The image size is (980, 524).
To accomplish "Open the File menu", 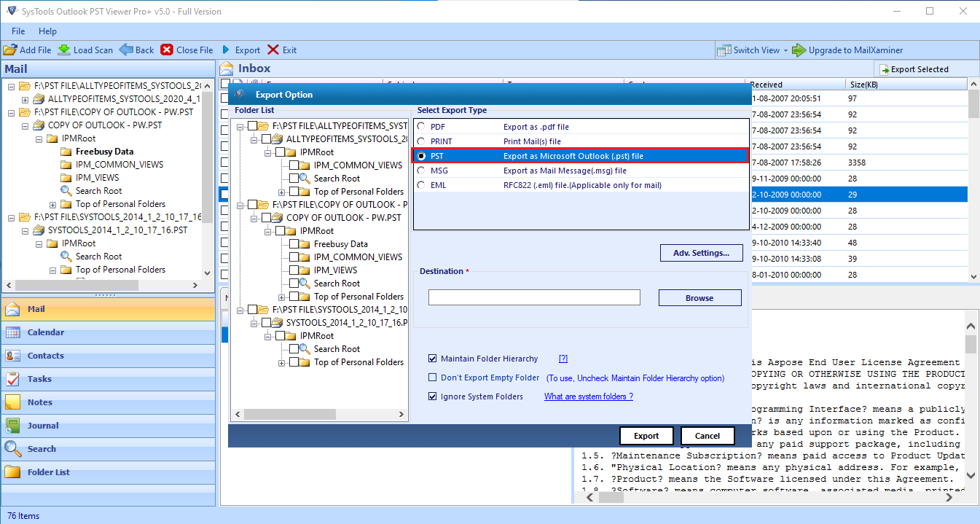I will [x=17, y=31].
